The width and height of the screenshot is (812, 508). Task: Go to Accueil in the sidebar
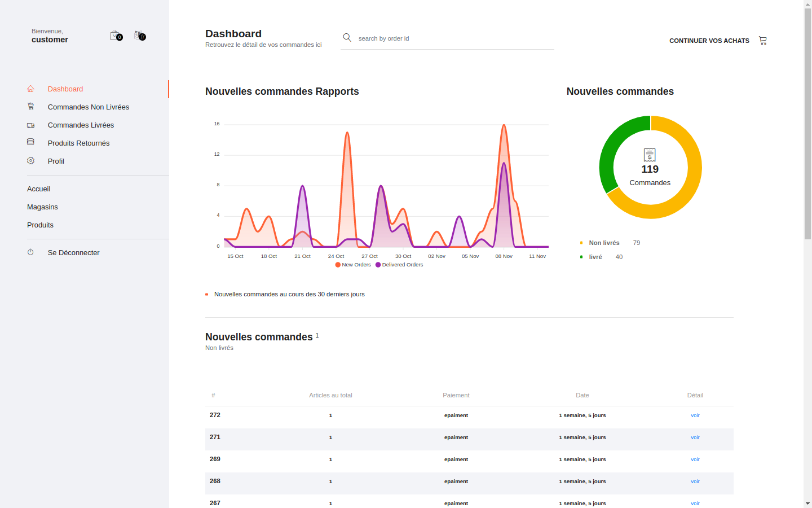tap(39, 189)
